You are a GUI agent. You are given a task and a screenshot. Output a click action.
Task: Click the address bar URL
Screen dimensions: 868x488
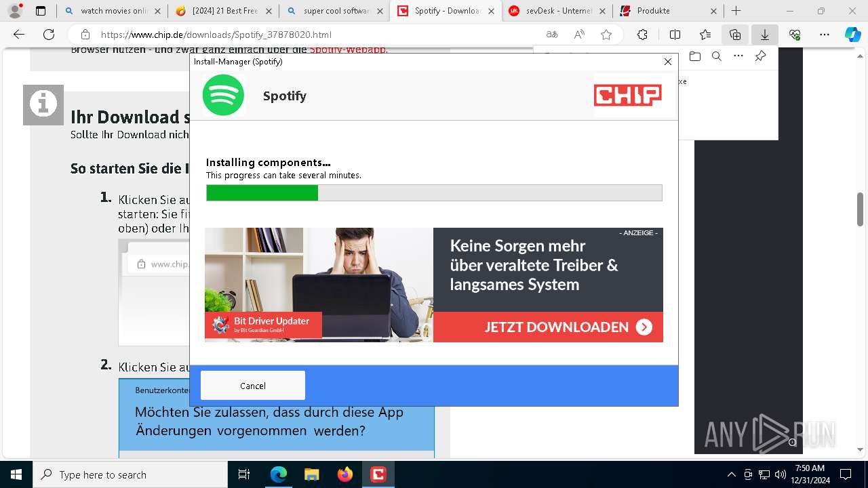click(216, 35)
